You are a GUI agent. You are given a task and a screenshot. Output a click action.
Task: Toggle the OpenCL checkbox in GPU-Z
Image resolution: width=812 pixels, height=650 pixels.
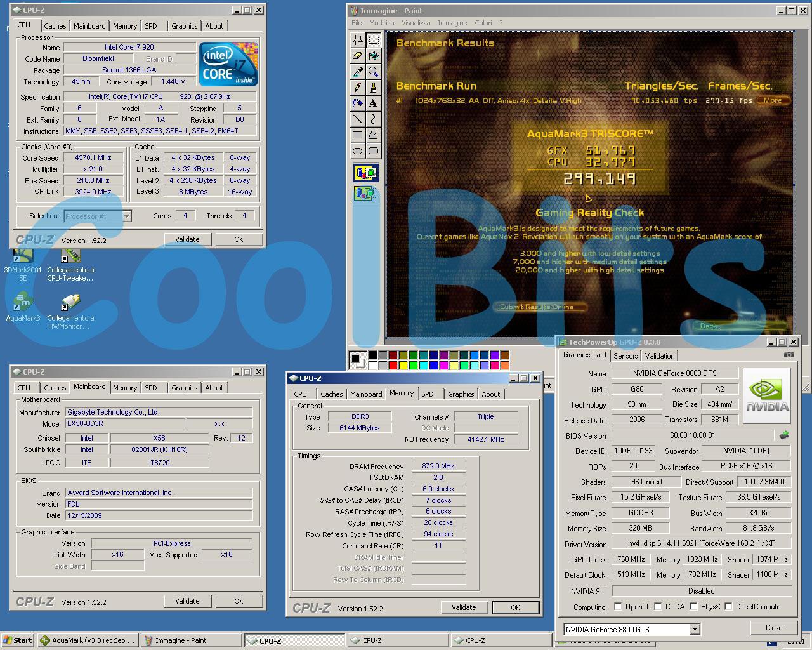point(618,607)
